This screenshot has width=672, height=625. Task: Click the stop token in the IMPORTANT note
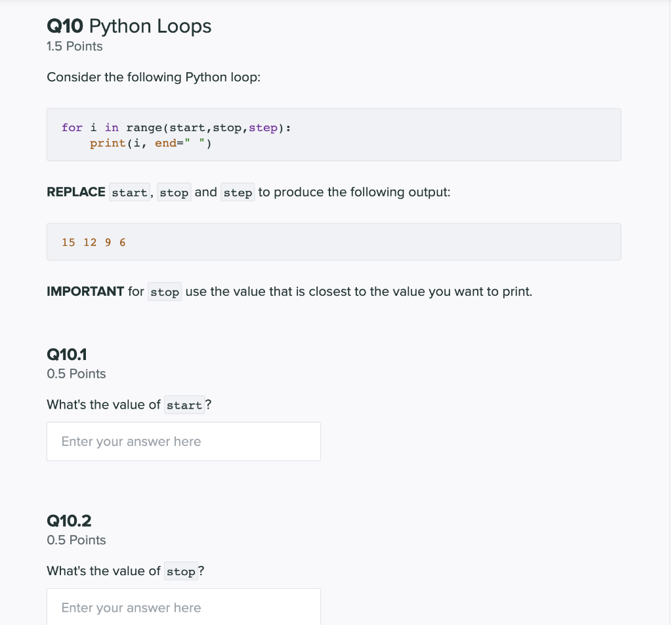click(x=164, y=291)
